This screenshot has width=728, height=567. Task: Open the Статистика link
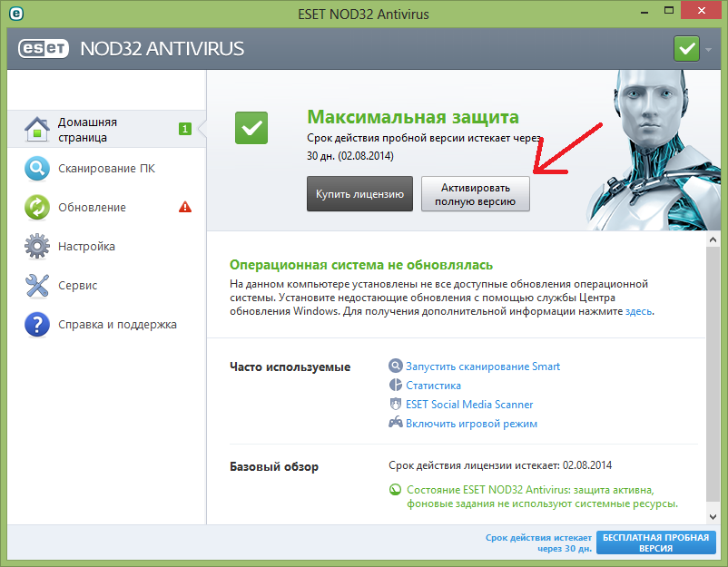(433, 386)
